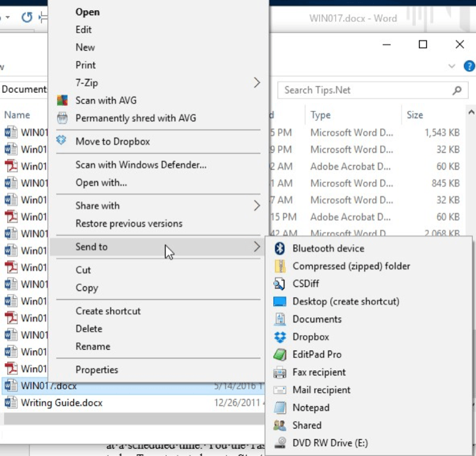Click the DVD RW Drive (E:) icon
The height and width of the screenshot is (456, 476).
(x=280, y=443)
